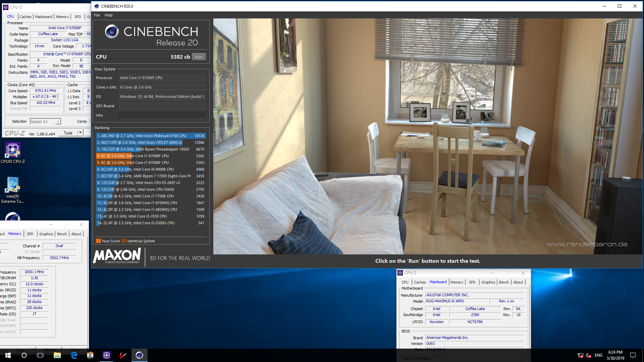Click the Run button for CPU test
644x362 pixels.
pyautogui.click(x=199, y=57)
